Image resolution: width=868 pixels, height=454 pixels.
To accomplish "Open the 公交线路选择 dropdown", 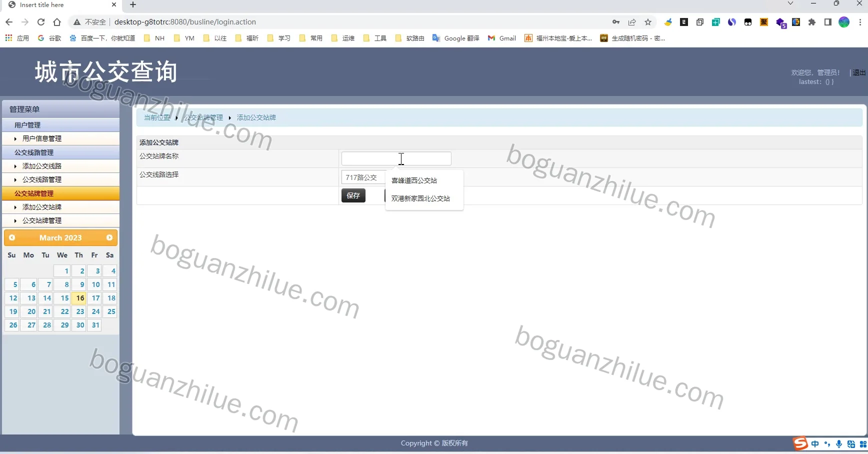I will 363,177.
